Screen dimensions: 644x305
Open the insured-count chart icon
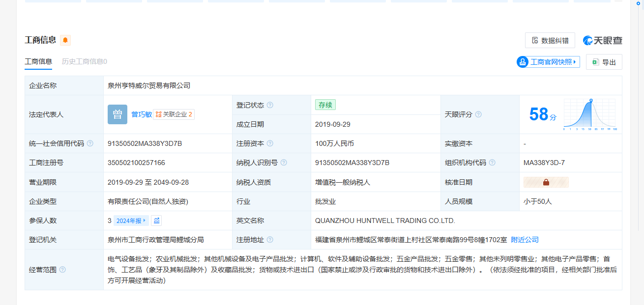pos(156,221)
